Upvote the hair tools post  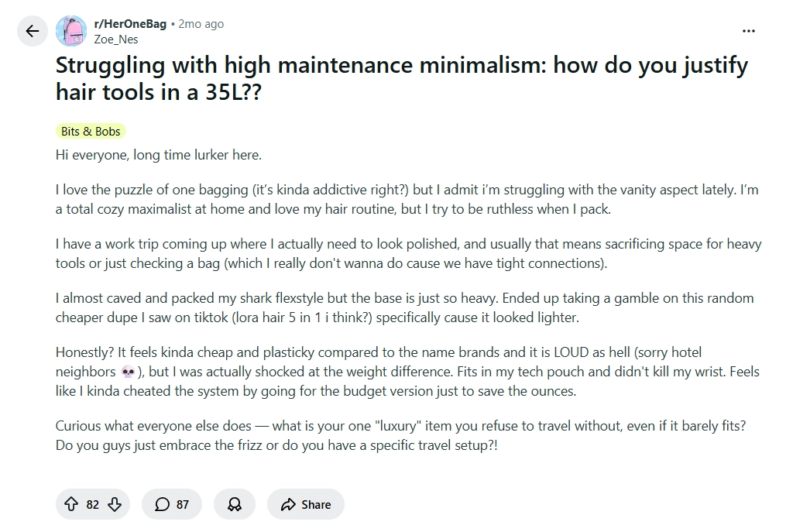[71, 504]
